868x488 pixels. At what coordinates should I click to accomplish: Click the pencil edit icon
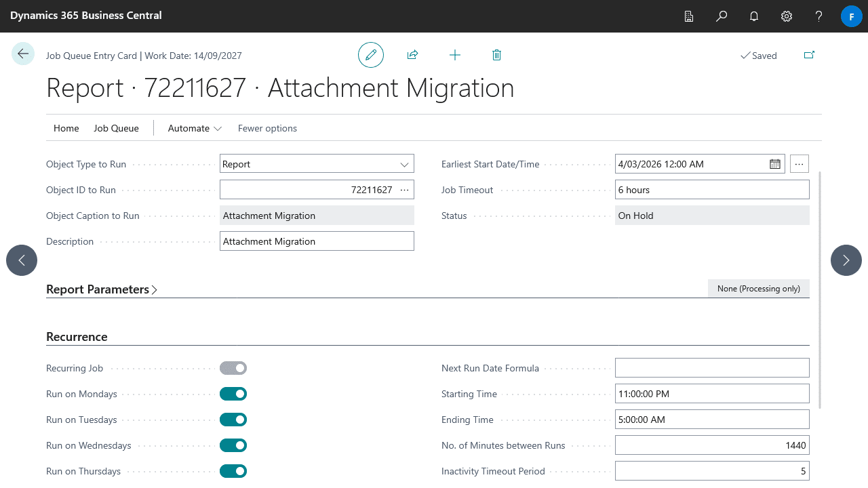371,55
